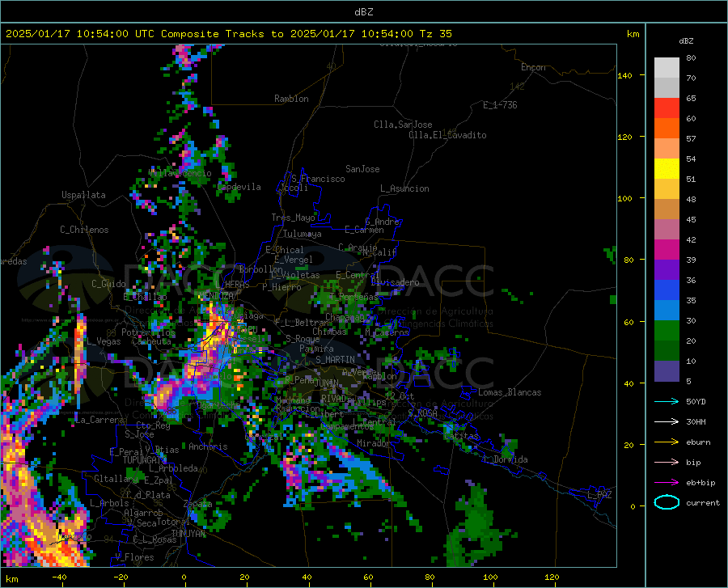
Task: Click the 60 km horizontal axis tick
Action: point(368,577)
